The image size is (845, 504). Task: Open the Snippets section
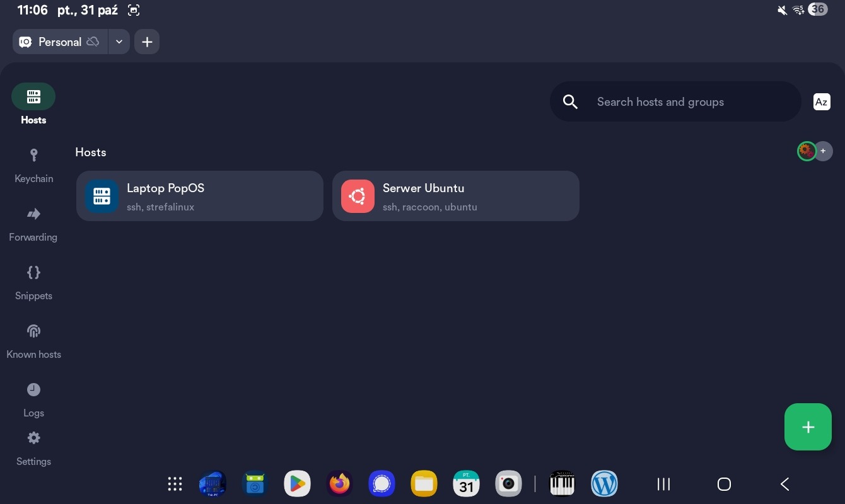pos(33,282)
